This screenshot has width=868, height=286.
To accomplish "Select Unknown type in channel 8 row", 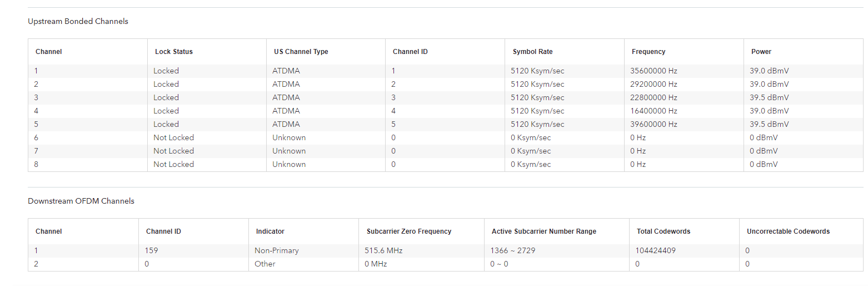I will 289,164.
